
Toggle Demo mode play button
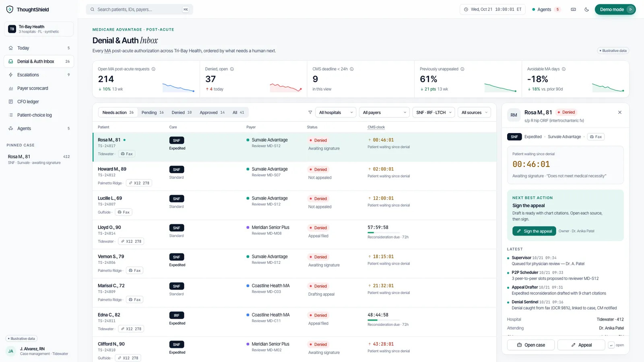pos(631,9)
